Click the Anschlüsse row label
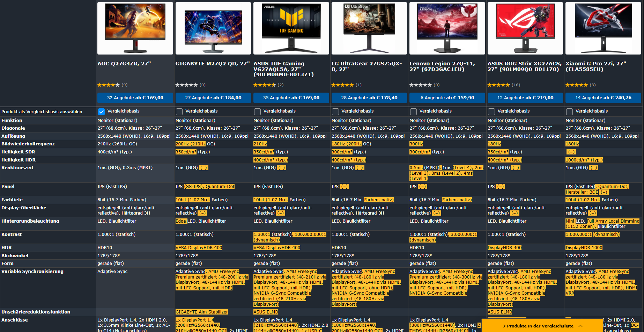 15,320
